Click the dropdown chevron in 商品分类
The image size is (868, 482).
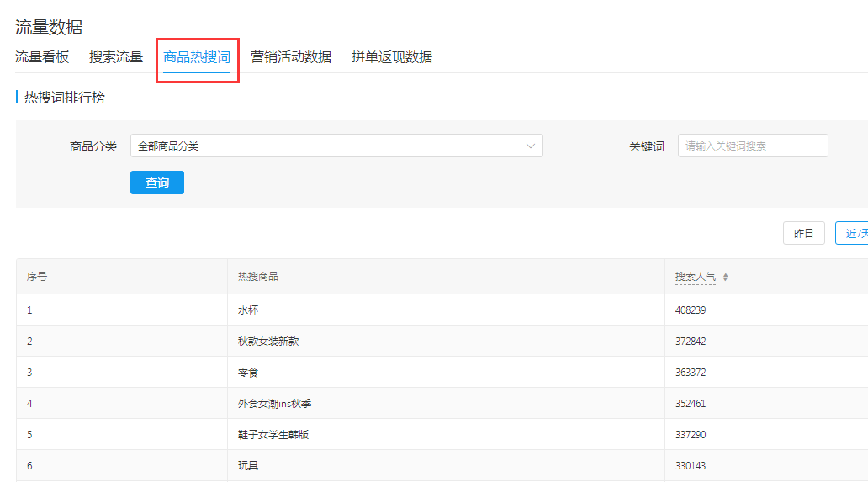(531, 146)
